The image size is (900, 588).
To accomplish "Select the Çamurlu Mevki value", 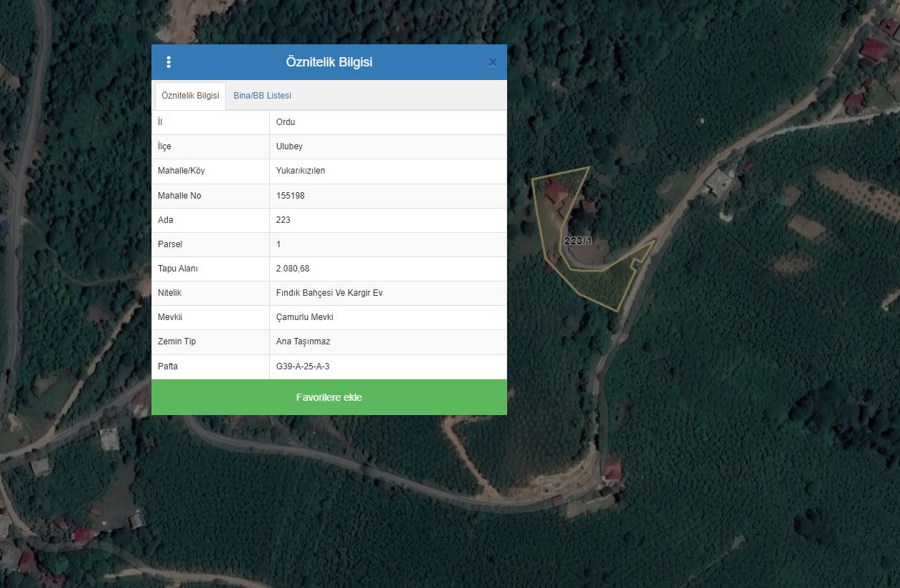I will point(305,317).
